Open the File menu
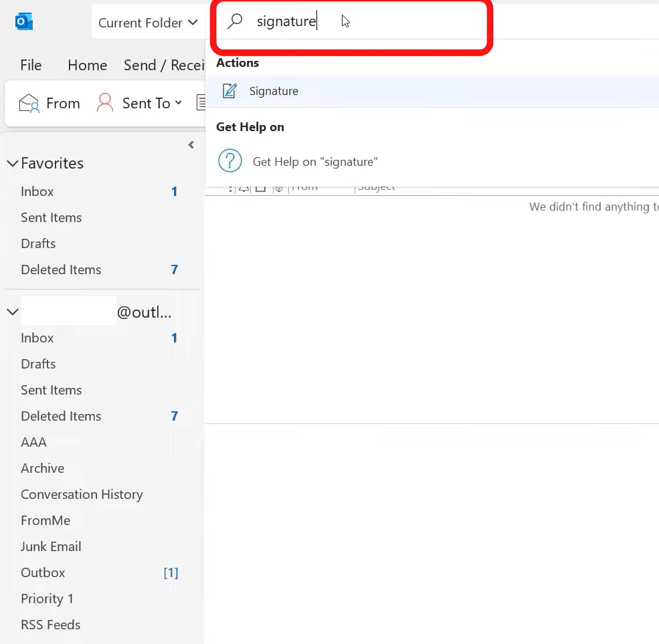659x644 pixels. tap(31, 65)
